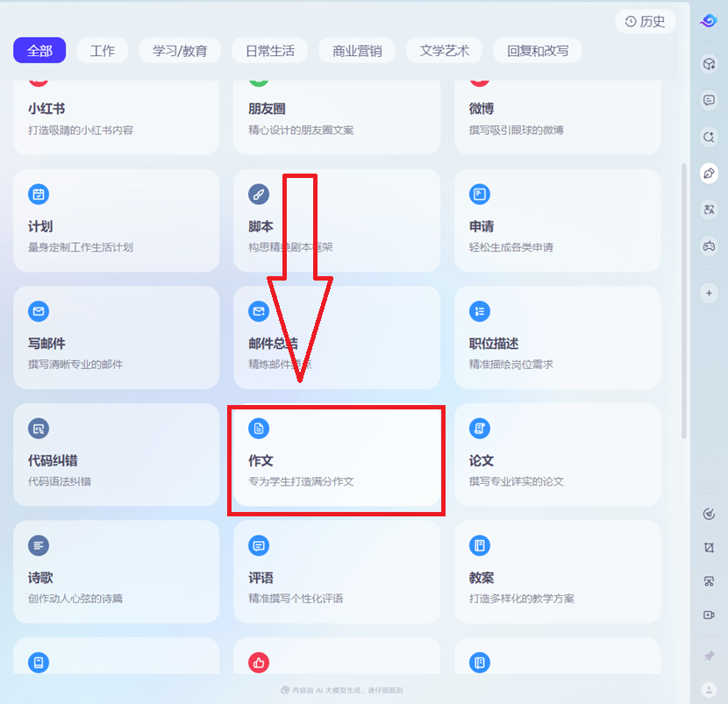Click the lines icon on 诗歌 card
The image size is (728, 704).
(x=39, y=545)
